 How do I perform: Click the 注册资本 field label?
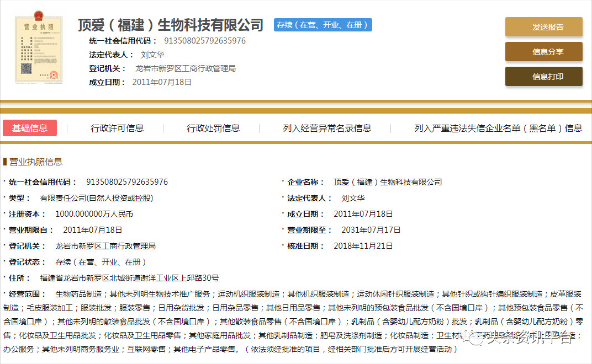point(27,214)
